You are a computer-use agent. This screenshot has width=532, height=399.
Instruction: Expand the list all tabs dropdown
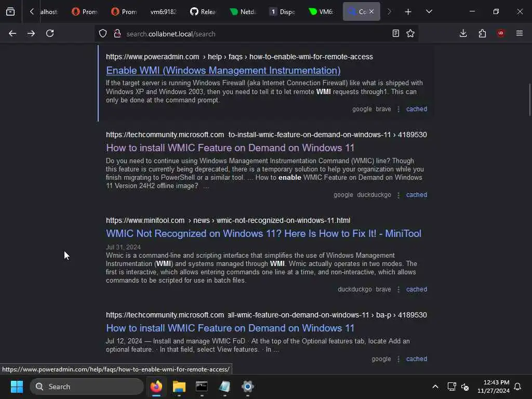coord(429,12)
